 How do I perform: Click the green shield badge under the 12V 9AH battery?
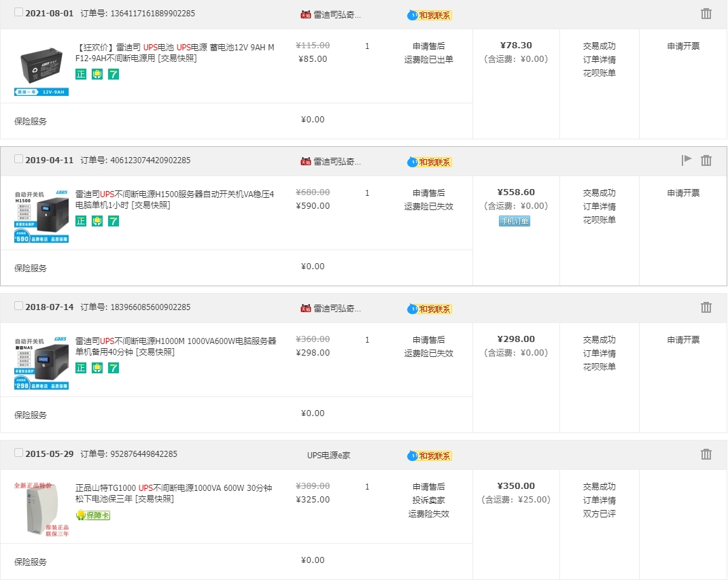click(97, 74)
